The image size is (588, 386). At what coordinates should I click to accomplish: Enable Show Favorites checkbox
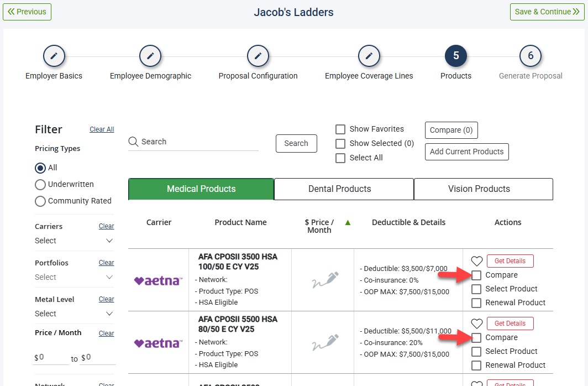click(340, 129)
